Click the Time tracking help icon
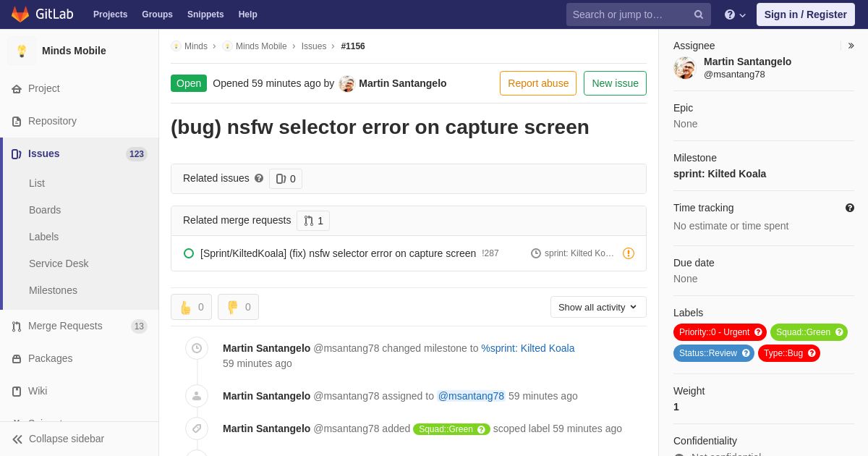 (850, 208)
